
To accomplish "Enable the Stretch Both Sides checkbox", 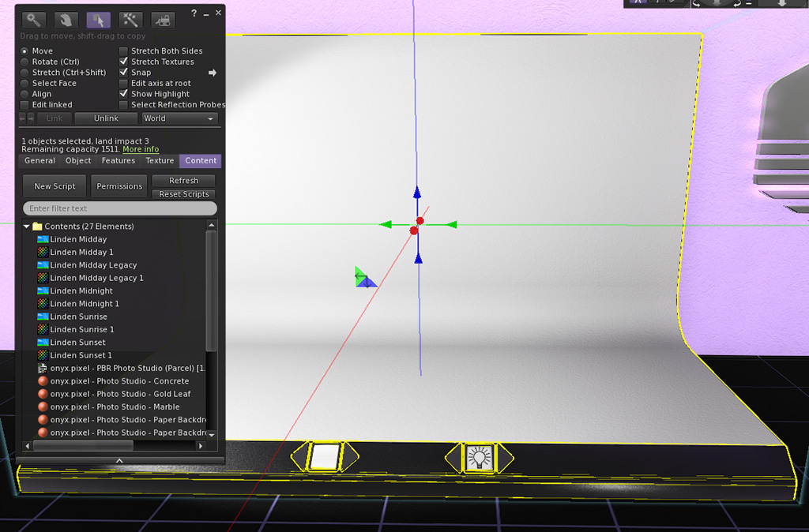I will [x=123, y=51].
